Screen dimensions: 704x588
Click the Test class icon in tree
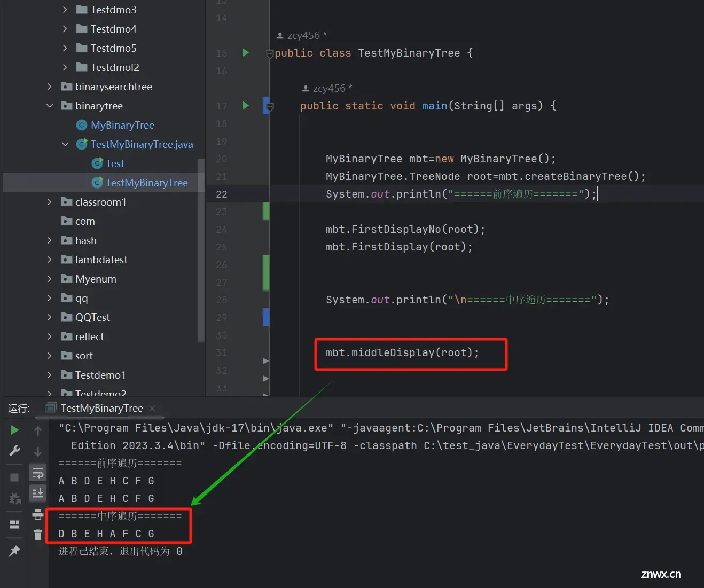(97, 163)
